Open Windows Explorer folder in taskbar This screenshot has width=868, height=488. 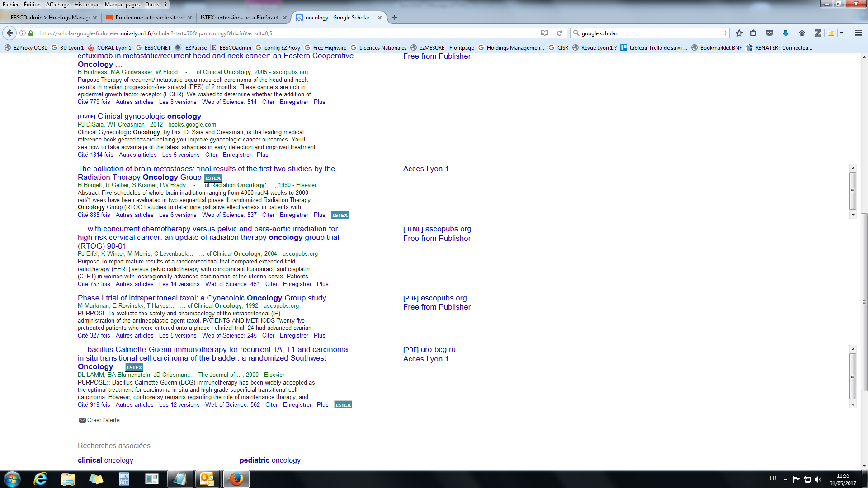coord(68,479)
